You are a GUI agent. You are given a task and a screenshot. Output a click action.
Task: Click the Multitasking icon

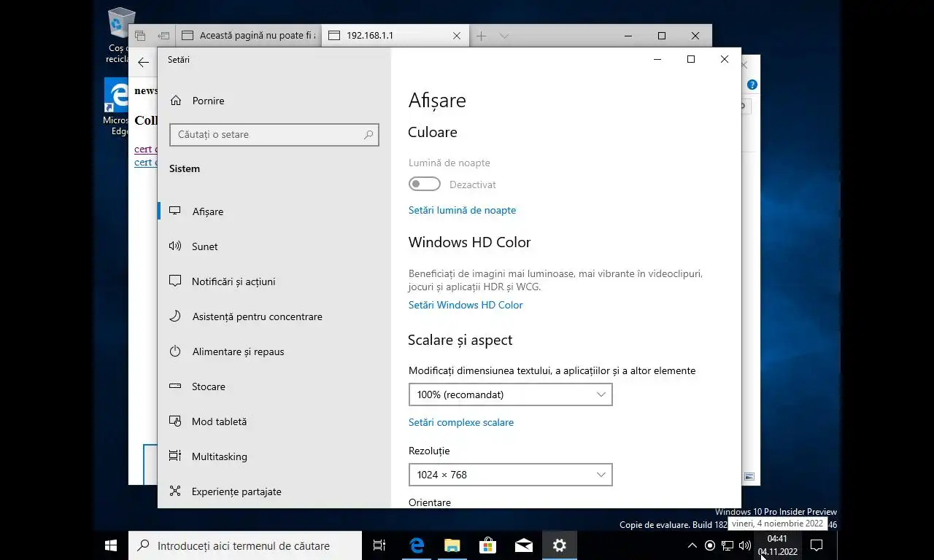click(175, 456)
